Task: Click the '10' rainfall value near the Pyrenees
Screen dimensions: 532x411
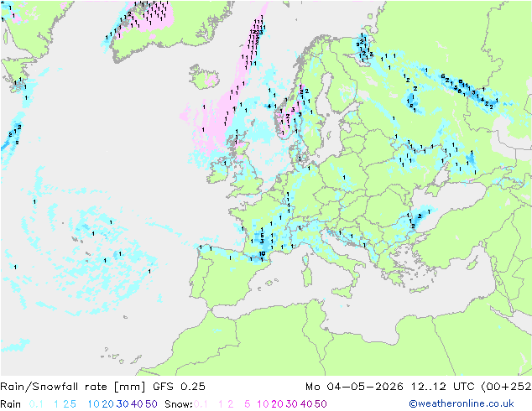Action: pos(263,253)
